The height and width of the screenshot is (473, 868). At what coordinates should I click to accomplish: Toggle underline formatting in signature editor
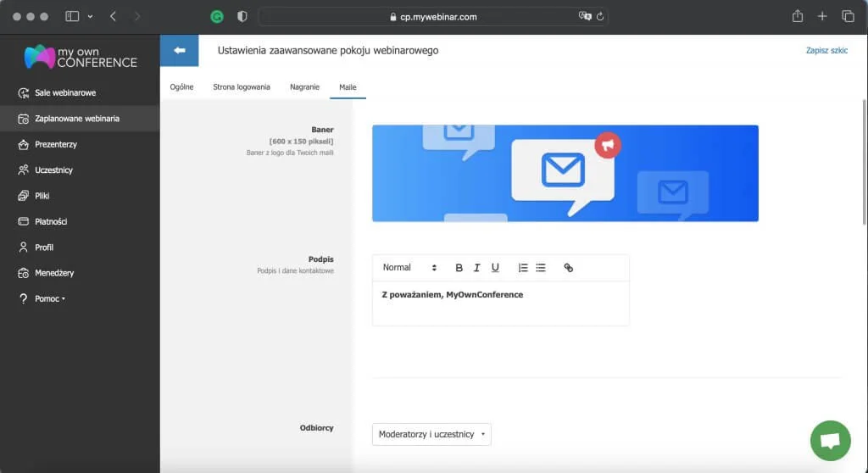[495, 268]
